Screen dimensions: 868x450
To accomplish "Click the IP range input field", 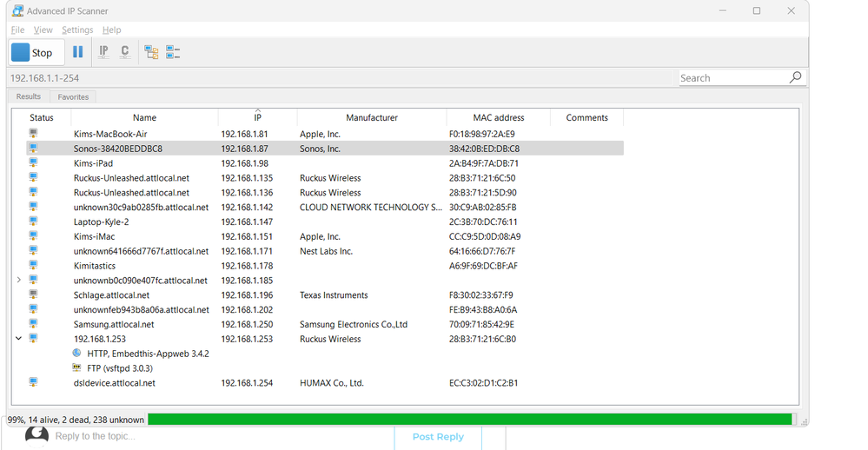I will pos(339,78).
